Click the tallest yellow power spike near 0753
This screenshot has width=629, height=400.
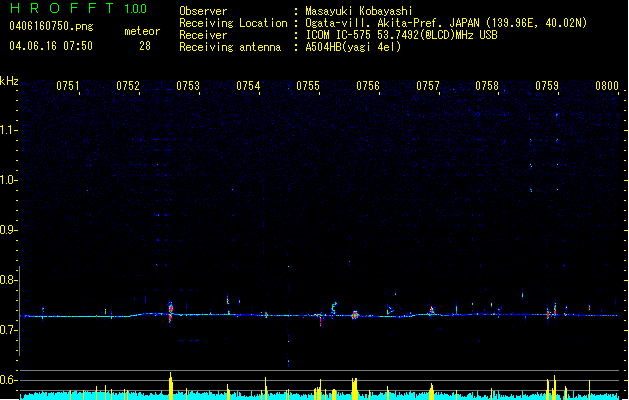(x=170, y=386)
